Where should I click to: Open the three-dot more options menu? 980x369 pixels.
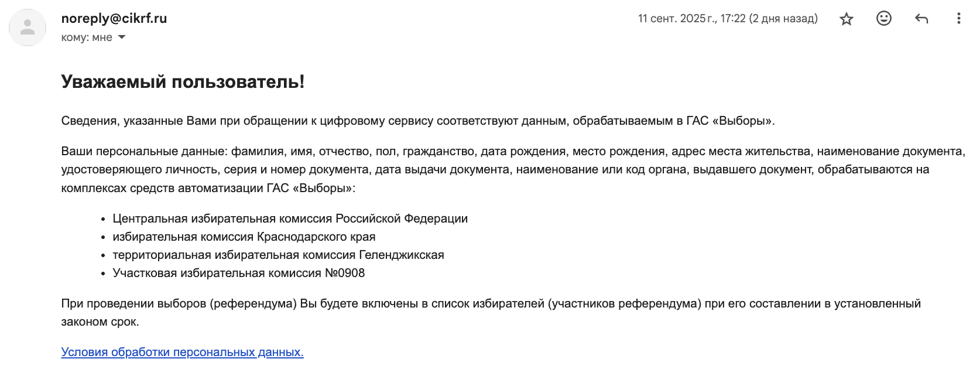(x=958, y=19)
